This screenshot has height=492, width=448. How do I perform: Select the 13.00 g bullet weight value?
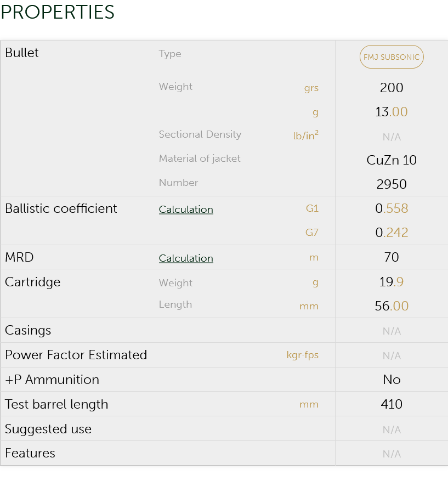click(392, 112)
